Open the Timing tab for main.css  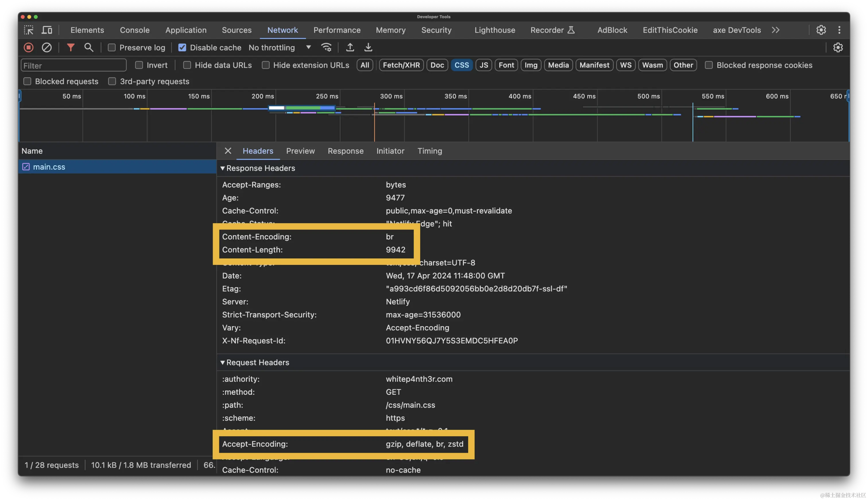coord(429,151)
